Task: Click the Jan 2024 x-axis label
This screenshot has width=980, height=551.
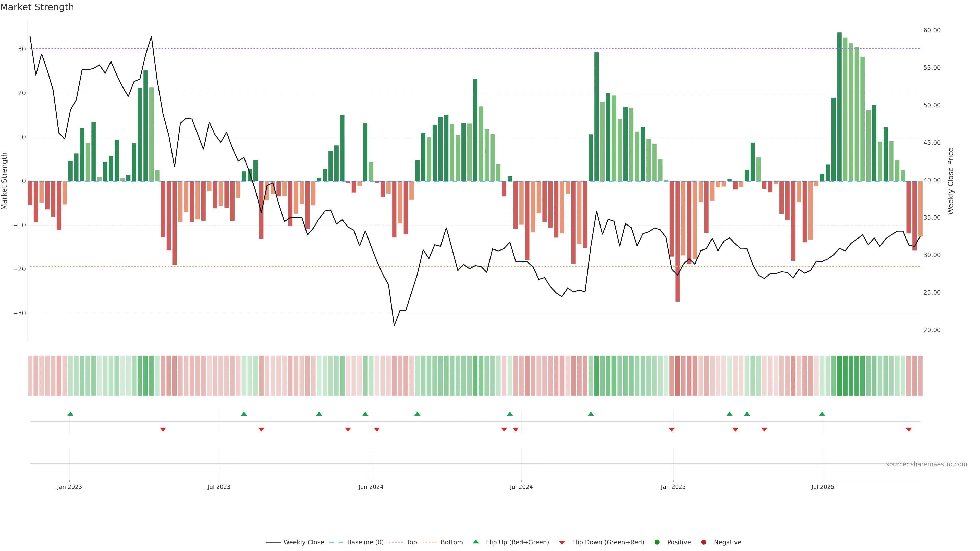Action: tap(371, 487)
